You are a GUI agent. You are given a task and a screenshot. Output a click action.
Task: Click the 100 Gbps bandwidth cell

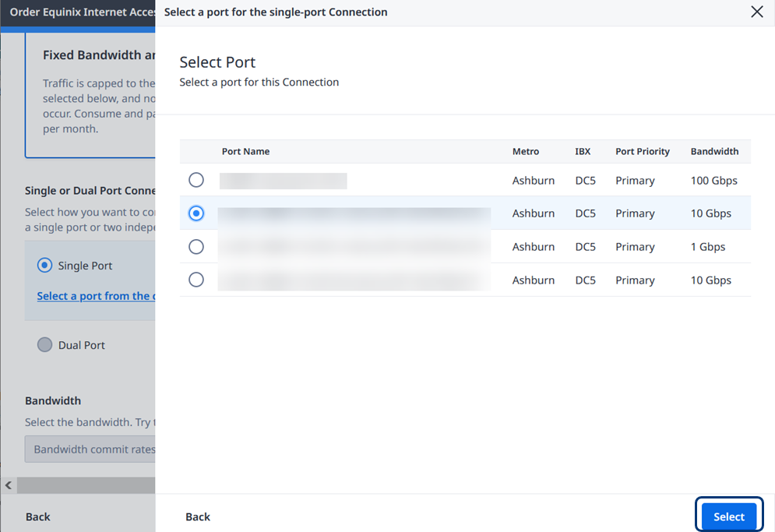coord(713,181)
